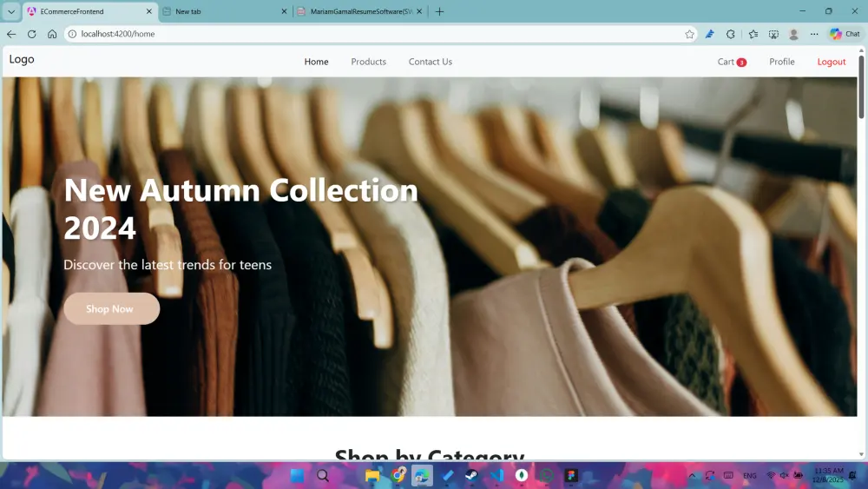The height and width of the screenshot is (489, 868).
Task: Click the Shop Now button
Action: 111,308
